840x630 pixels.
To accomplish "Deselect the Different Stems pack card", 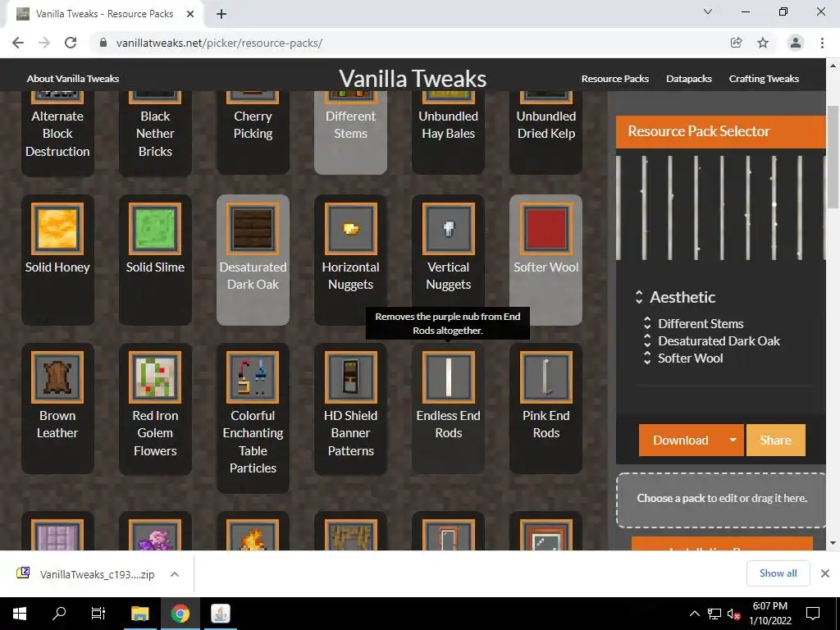I will pos(350,132).
